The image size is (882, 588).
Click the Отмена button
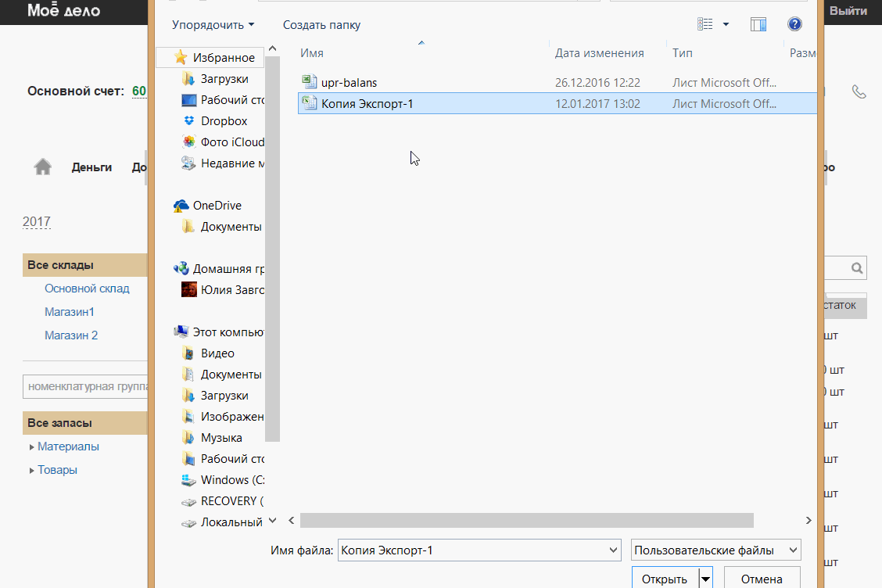[762, 579]
